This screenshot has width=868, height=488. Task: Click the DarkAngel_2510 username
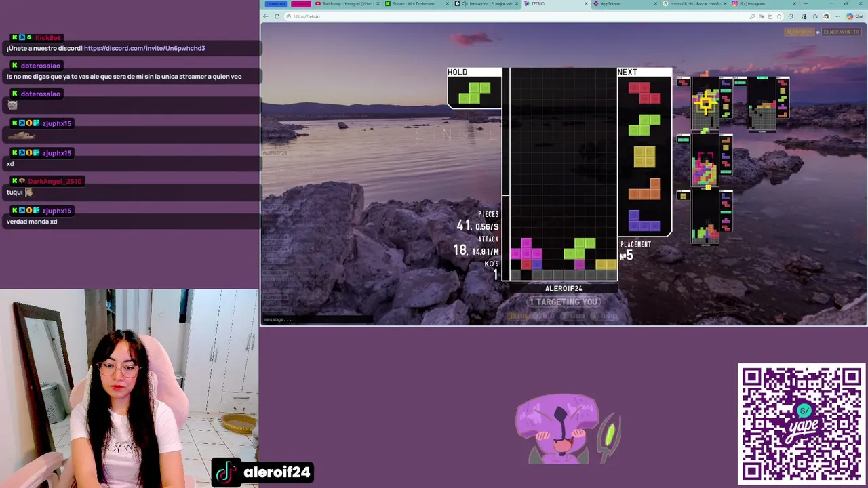(55, 182)
